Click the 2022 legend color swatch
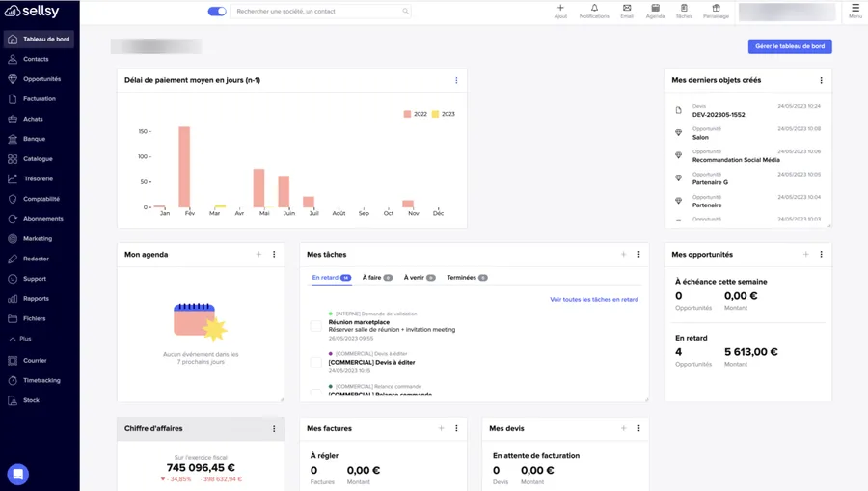Viewport: 868px width, 491px height. pos(408,114)
